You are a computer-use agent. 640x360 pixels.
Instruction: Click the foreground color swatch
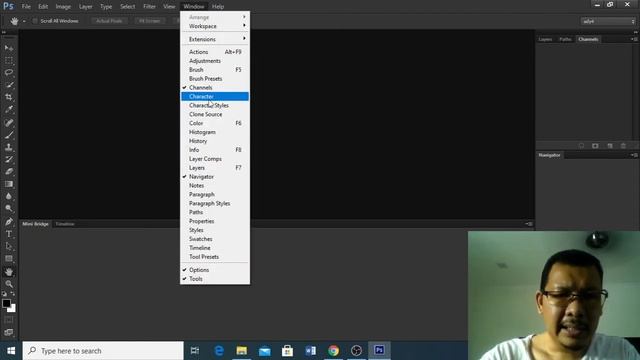click(6, 303)
